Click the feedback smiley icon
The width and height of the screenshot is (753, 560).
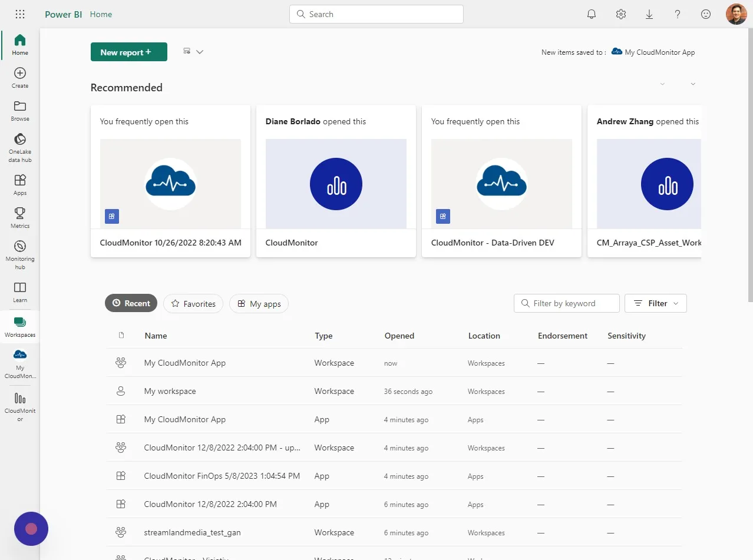pyautogui.click(x=706, y=14)
